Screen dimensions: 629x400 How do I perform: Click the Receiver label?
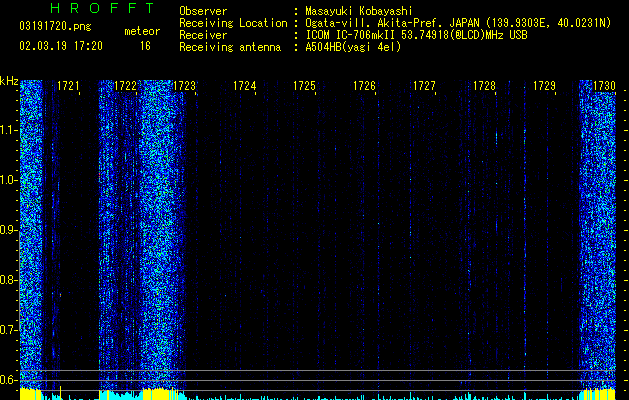[203, 35]
